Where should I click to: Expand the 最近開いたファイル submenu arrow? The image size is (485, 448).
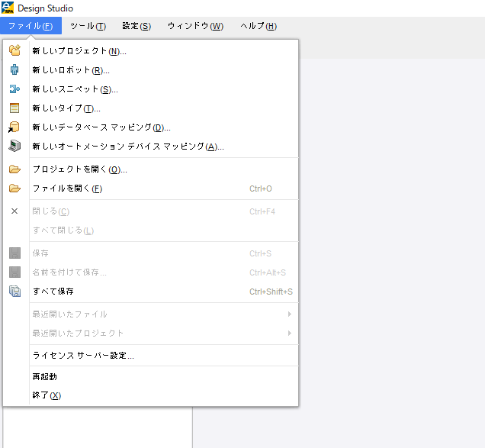pyautogui.click(x=290, y=314)
